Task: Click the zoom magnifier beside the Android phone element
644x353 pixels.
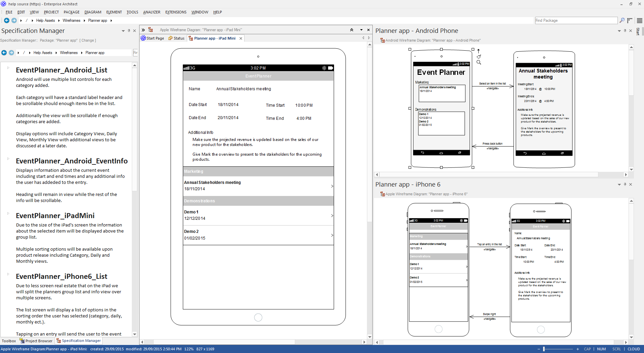Action: [479, 62]
